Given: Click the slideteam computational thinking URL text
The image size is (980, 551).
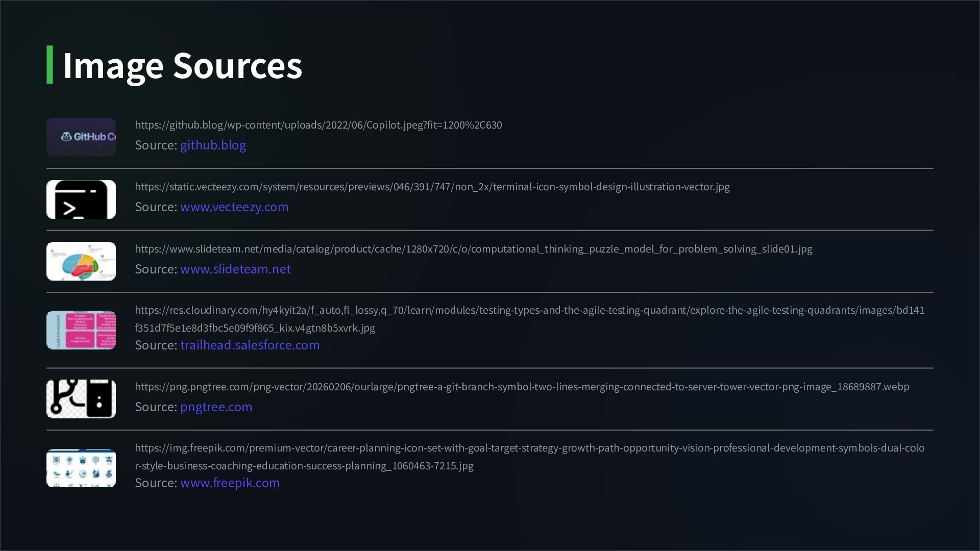Looking at the screenshot, I should tap(474, 249).
